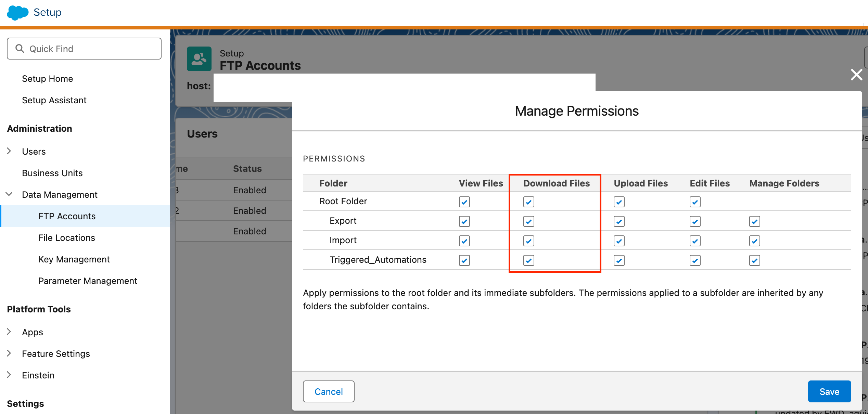
Task: Toggle Manage Folders for Triggered_Automations
Action: click(754, 260)
